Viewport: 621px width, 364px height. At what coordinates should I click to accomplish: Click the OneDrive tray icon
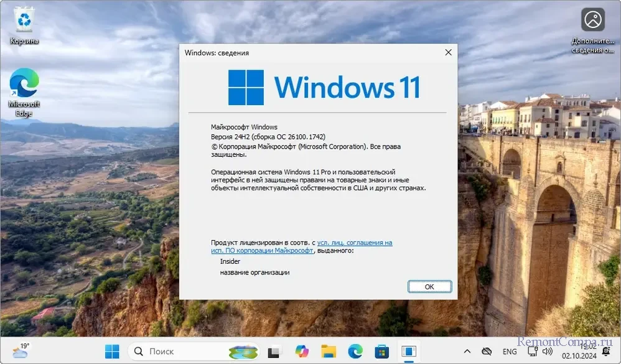point(487,352)
